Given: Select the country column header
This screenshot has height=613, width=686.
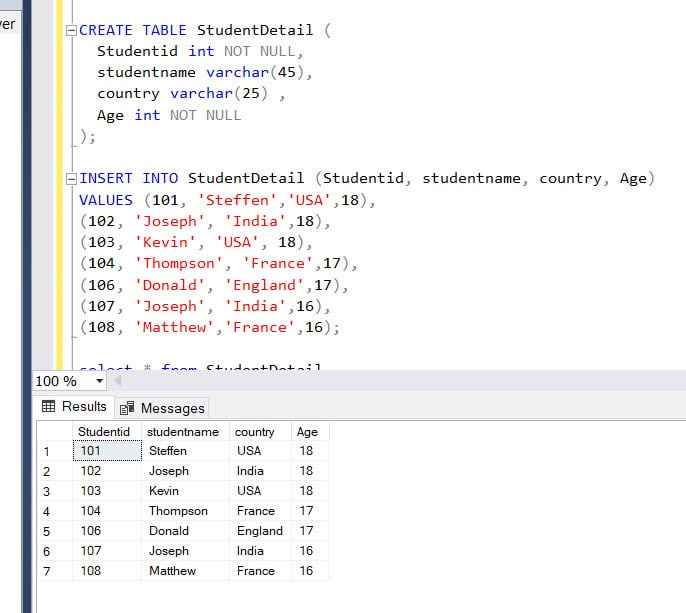Looking at the screenshot, I should coord(260,431).
